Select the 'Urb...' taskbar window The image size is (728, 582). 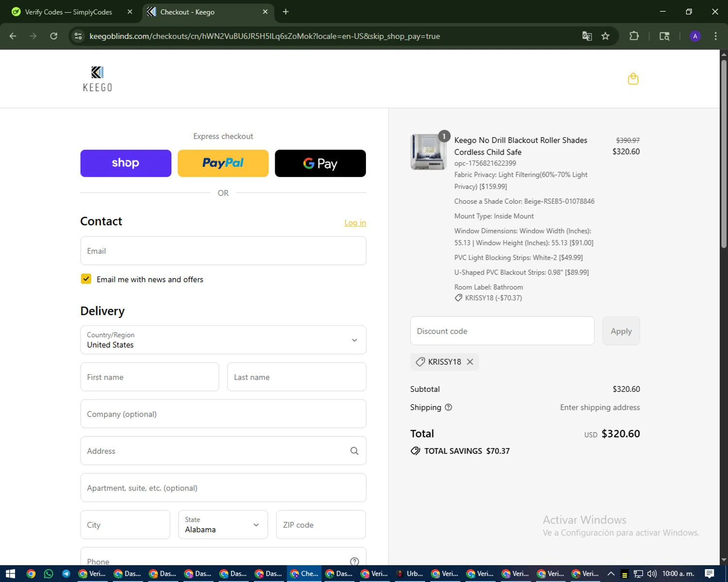[x=410, y=574]
